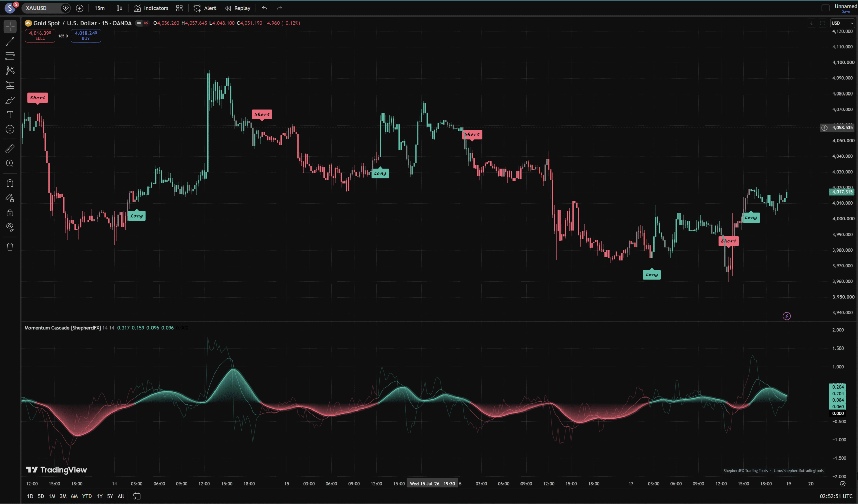Click the Wed 15 Jul '26 19:30 label
Viewport: 858px width, 504px height.
click(x=432, y=484)
